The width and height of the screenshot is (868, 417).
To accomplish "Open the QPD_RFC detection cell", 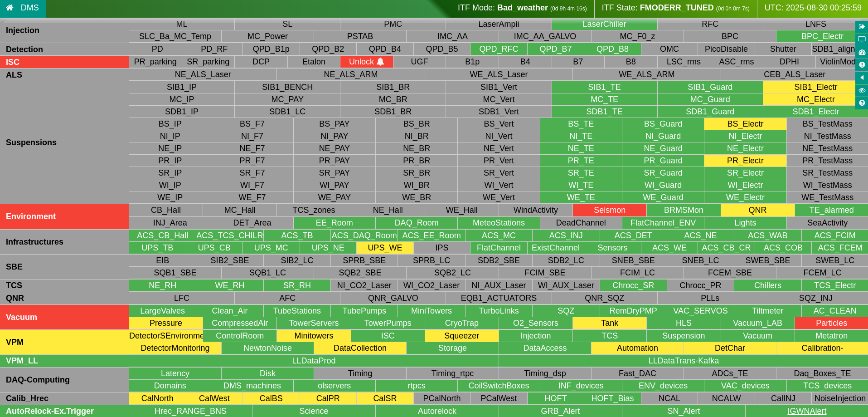I will (x=499, y=49).
